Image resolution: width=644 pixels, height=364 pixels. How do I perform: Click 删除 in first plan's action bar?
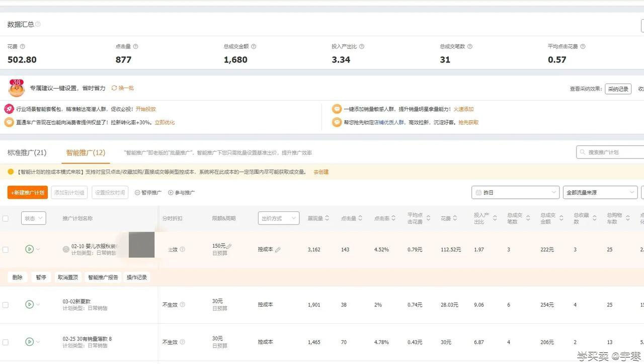click(x=18, y=277)
